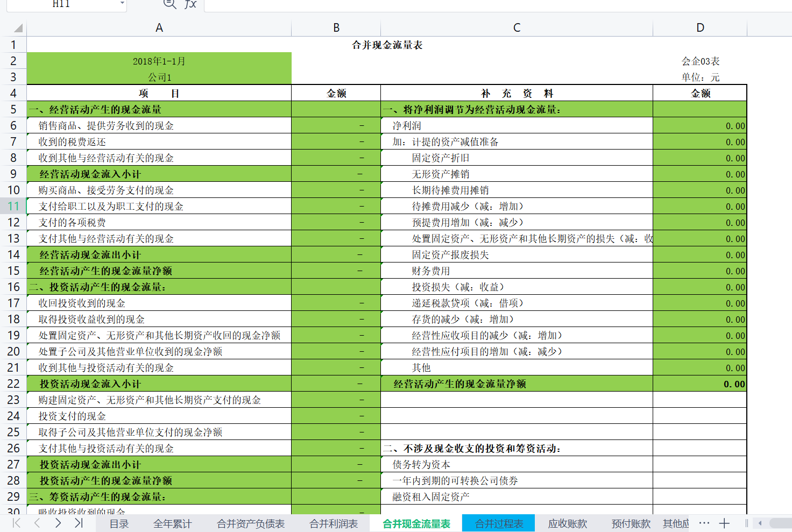Click the left arrow of the horizontal scrollbar

[759, 522]
